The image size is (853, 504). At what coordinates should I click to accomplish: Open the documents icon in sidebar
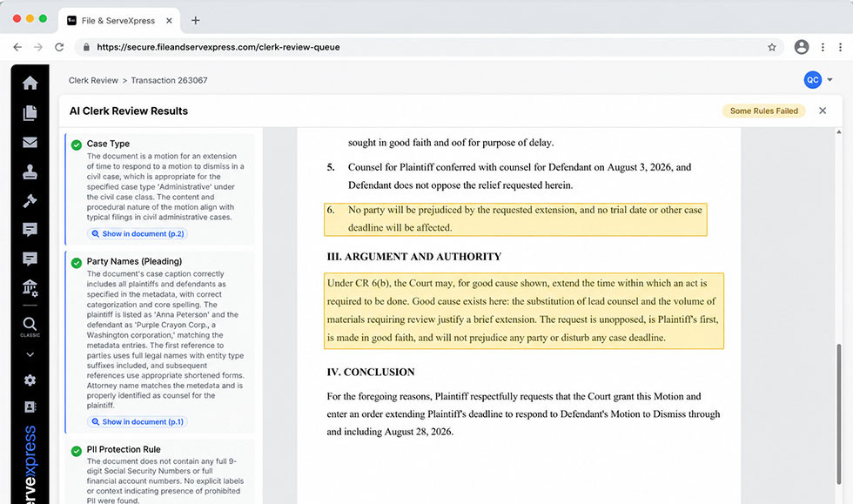30,112
